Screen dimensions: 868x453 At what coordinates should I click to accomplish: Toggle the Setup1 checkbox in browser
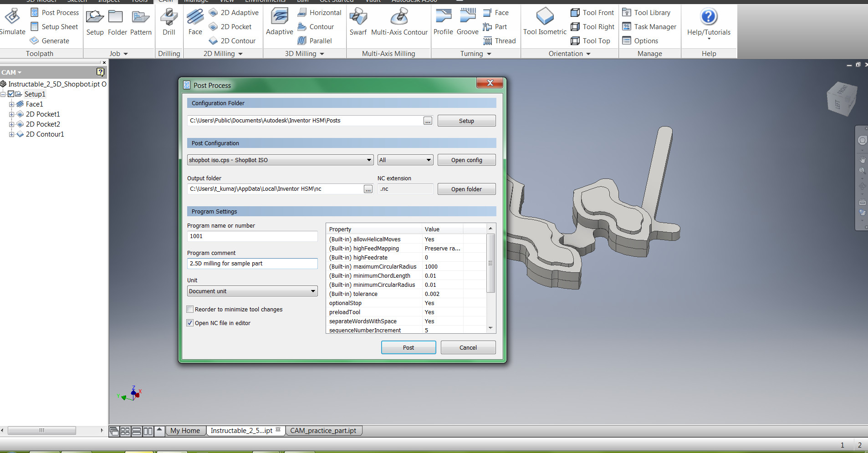11,94
